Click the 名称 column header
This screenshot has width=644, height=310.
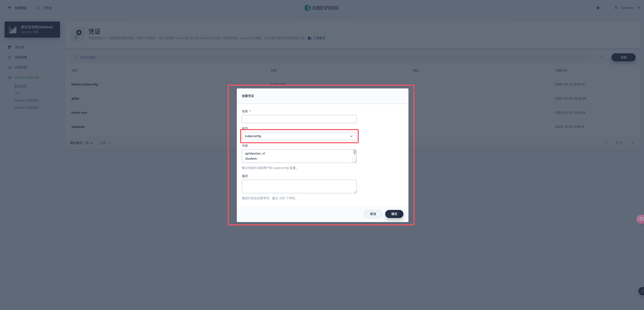click(74, 70)
